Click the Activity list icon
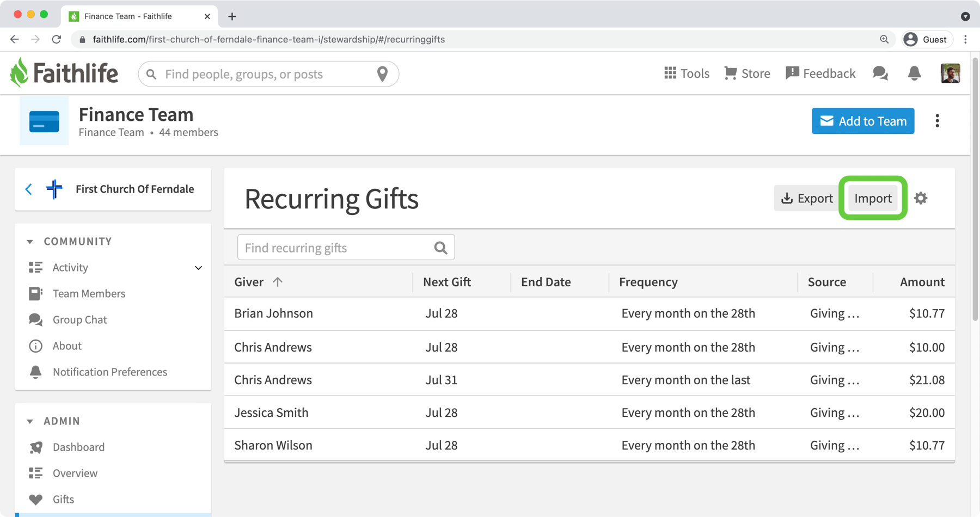980x517 pixels. tap(35, 267)
